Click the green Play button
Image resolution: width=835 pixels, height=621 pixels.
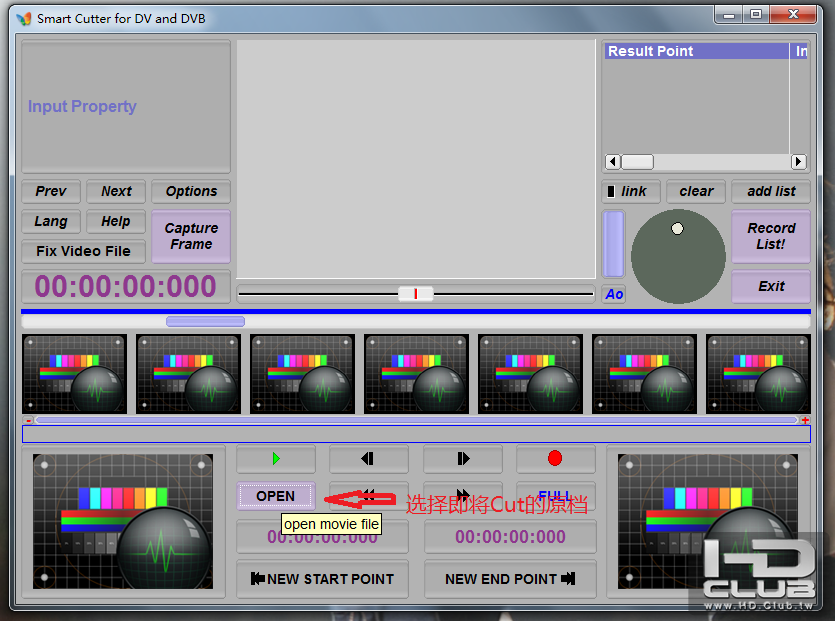(276, 459)
